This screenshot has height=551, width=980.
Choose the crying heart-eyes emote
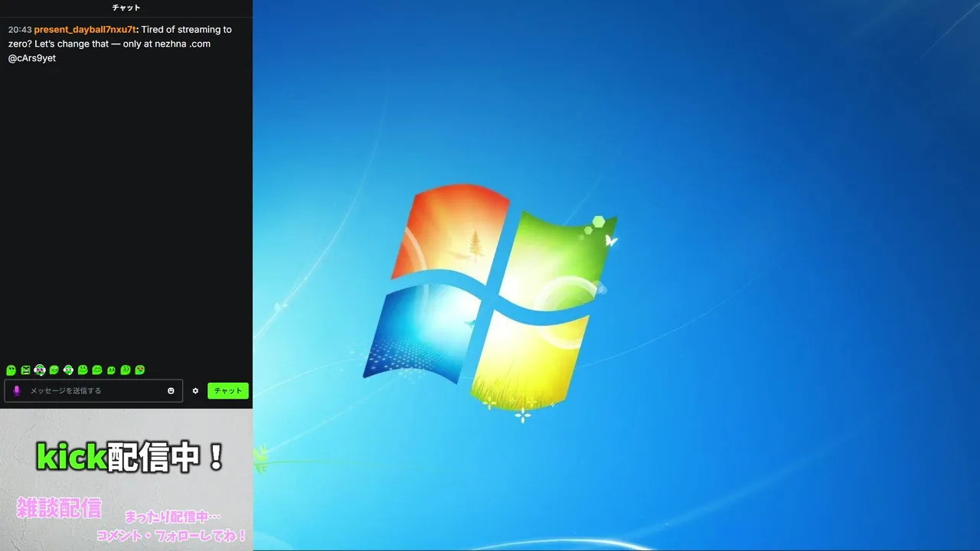point(140,370)
